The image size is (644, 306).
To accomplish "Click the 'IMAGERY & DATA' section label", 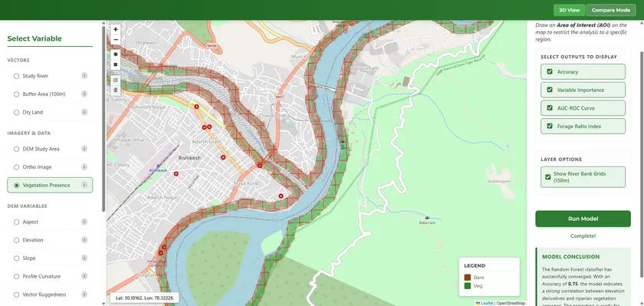I will point(29,133).
